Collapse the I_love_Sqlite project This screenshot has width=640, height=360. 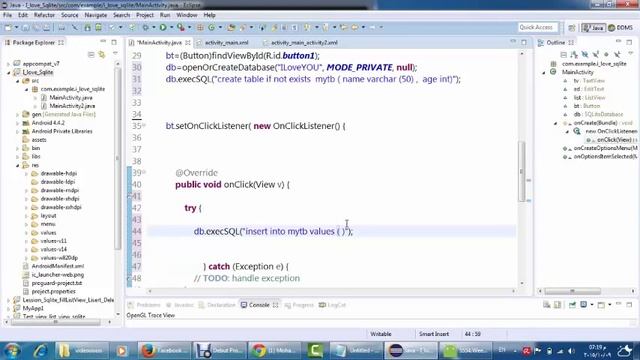click(8, 73)
